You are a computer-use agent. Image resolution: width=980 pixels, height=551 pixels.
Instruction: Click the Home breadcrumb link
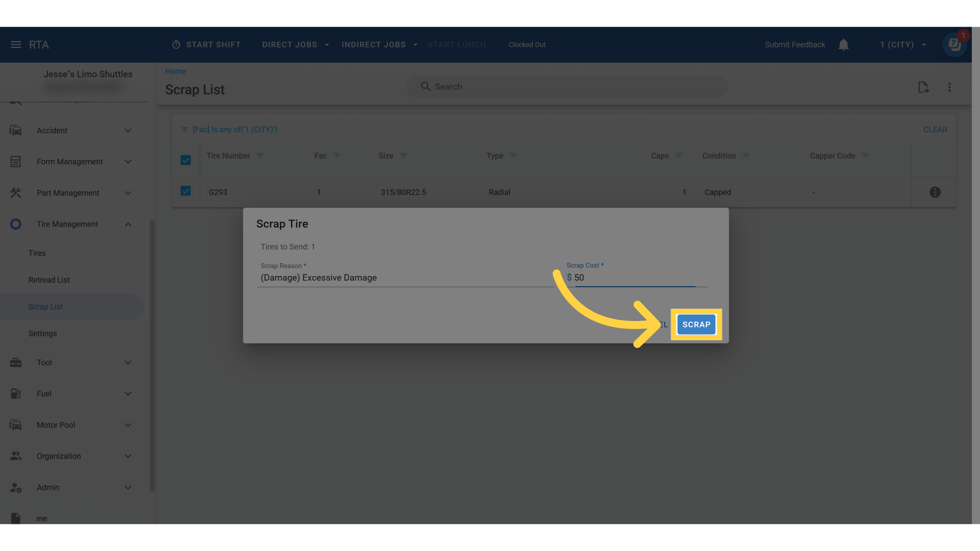tap(176, 71)
